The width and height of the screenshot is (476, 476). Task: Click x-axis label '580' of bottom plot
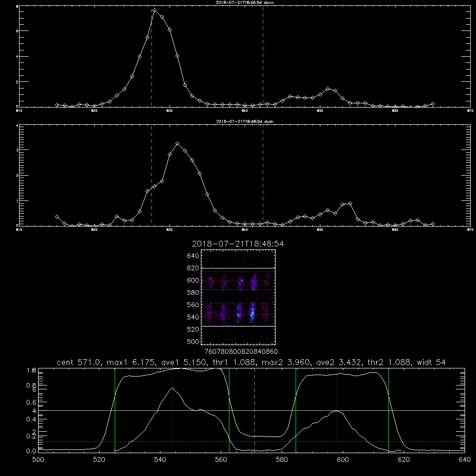tap(282, 460)
